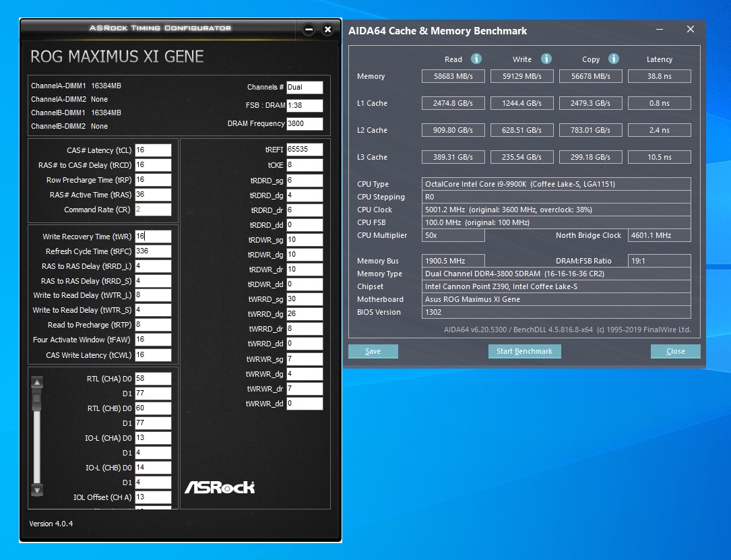Click the Row Precharge Time (tRP) field
731x560 pixels.
[153, 180]
